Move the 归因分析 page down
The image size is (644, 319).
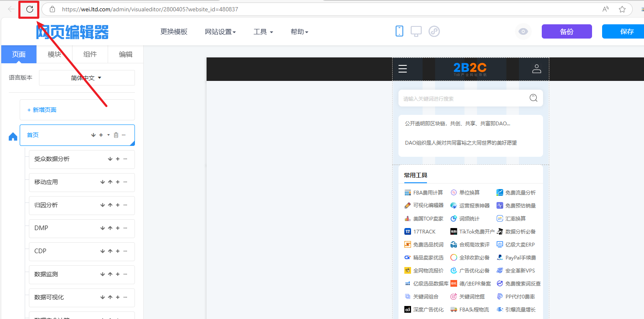click(103, 205)
